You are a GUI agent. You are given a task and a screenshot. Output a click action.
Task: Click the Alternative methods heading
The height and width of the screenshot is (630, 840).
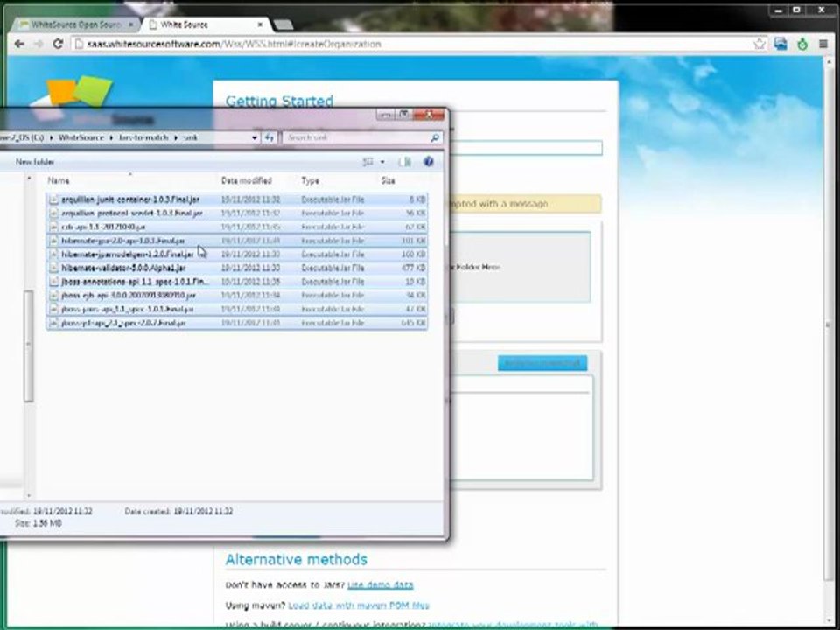pyautogui.click(x=297, y=559)
